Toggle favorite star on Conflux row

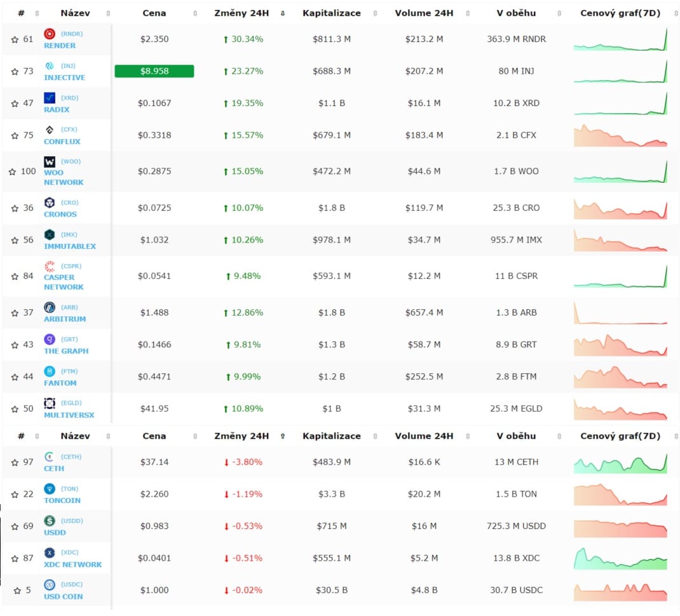(x=15, y=136)
